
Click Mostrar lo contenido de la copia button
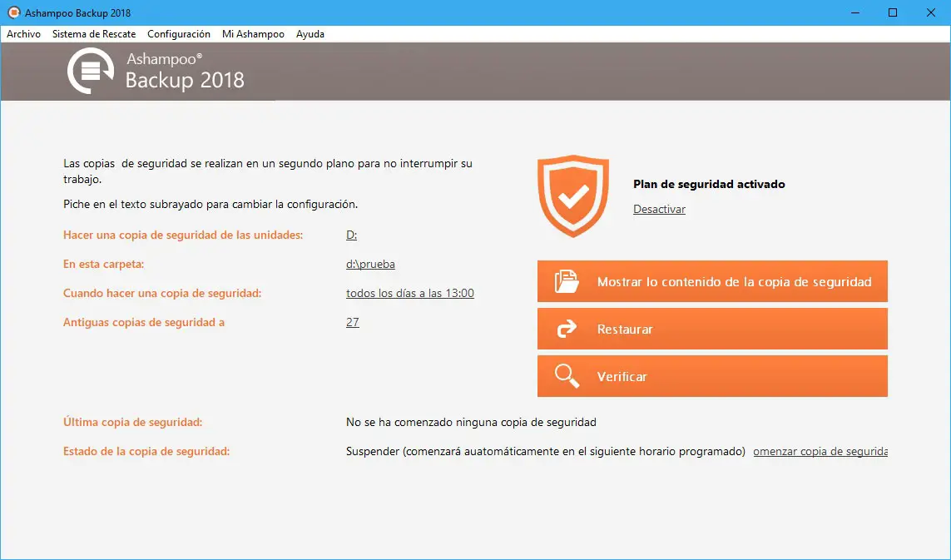(712, 281)
